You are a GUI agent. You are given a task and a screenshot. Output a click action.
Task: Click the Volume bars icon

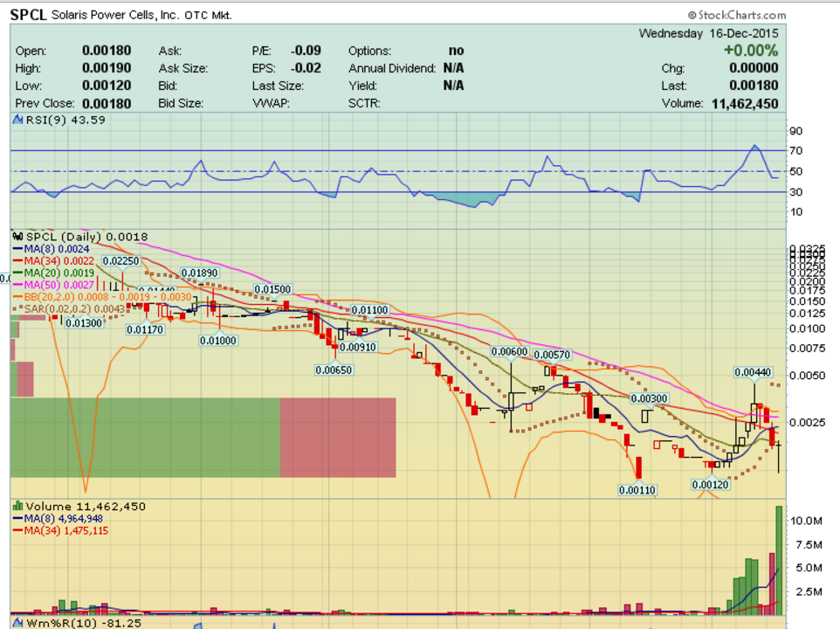17,506
